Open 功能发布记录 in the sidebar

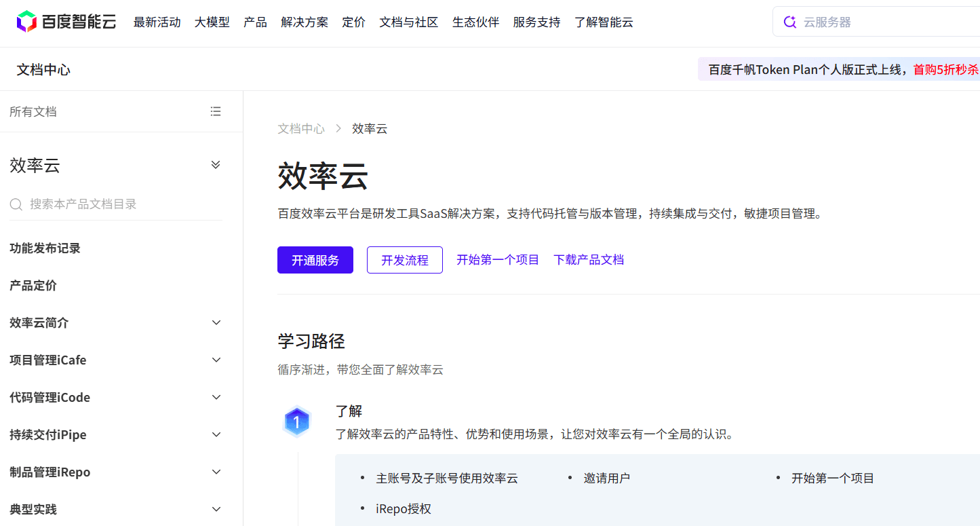(x=45, y=248)
